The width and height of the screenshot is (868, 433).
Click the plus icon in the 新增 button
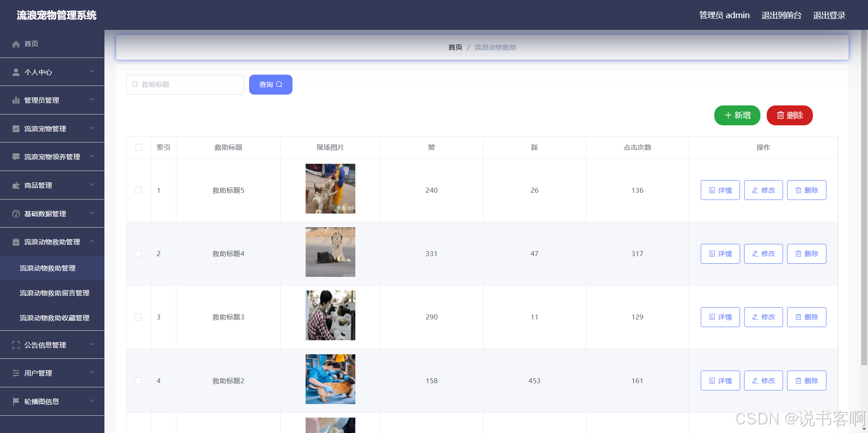(x=728, y=115)
